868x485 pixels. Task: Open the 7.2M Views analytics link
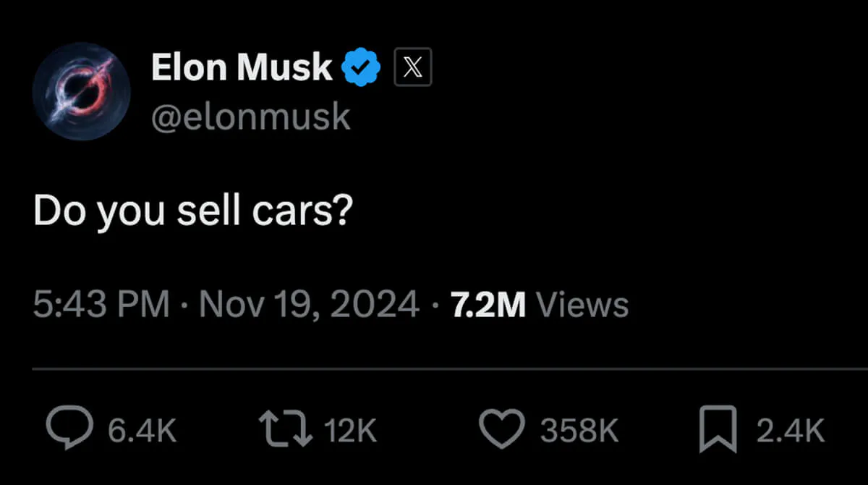(x=539, y=304)
